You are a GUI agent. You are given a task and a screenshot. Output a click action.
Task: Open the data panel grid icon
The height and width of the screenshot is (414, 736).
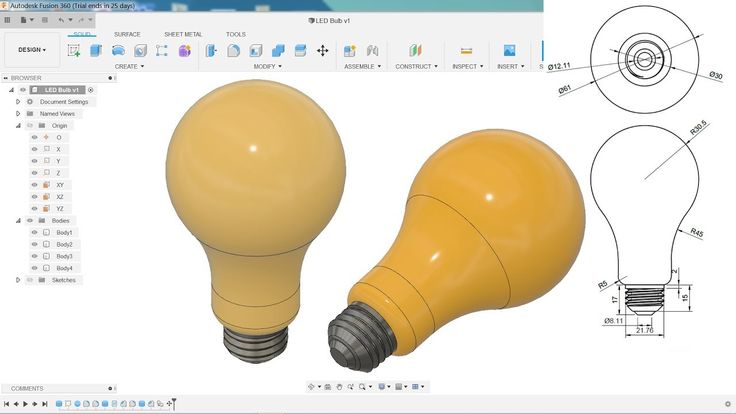7,20
